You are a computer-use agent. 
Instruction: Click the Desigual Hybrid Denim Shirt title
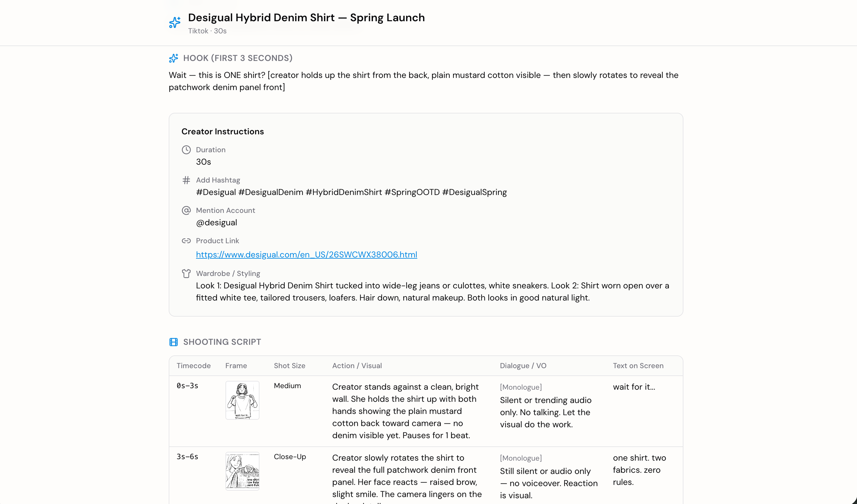306,18
